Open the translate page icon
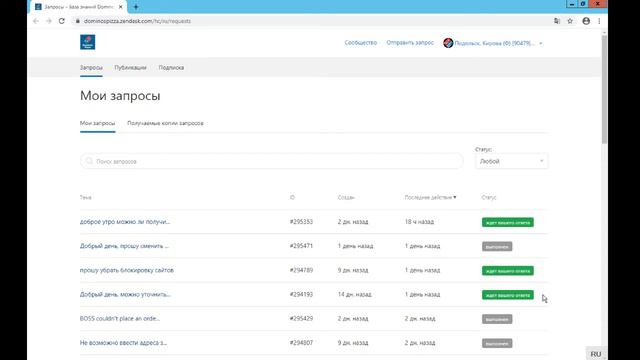 (557, 21)
